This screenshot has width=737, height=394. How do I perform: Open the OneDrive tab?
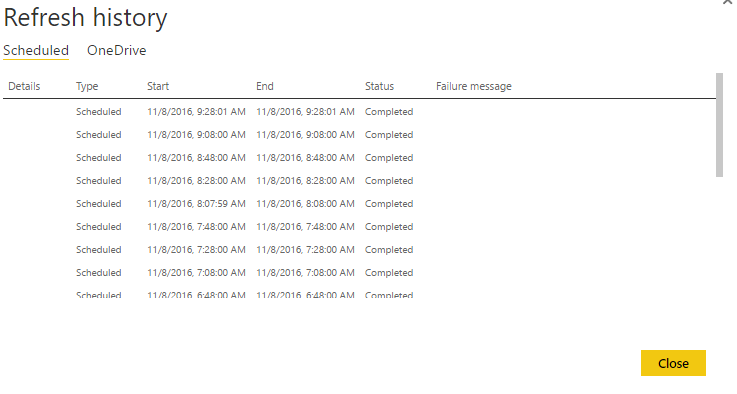click(x=117, y=50)
